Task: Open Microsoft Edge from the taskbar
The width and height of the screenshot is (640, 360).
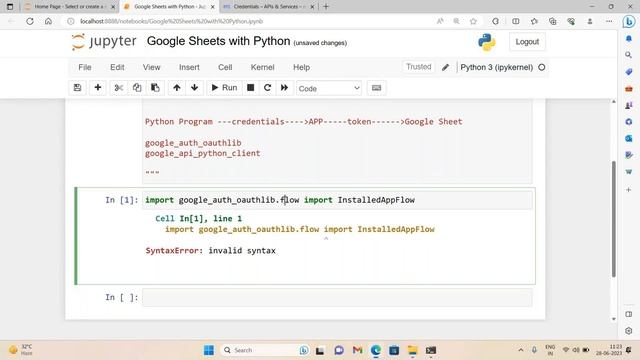Action: tap(376, 350)
